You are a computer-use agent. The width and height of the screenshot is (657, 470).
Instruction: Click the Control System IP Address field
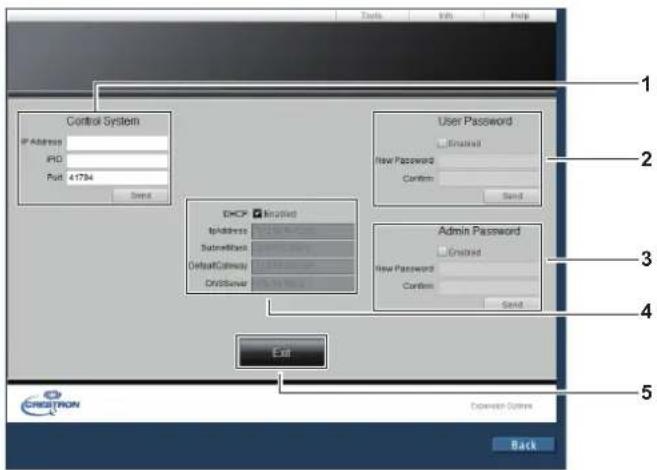pos(117,142)
